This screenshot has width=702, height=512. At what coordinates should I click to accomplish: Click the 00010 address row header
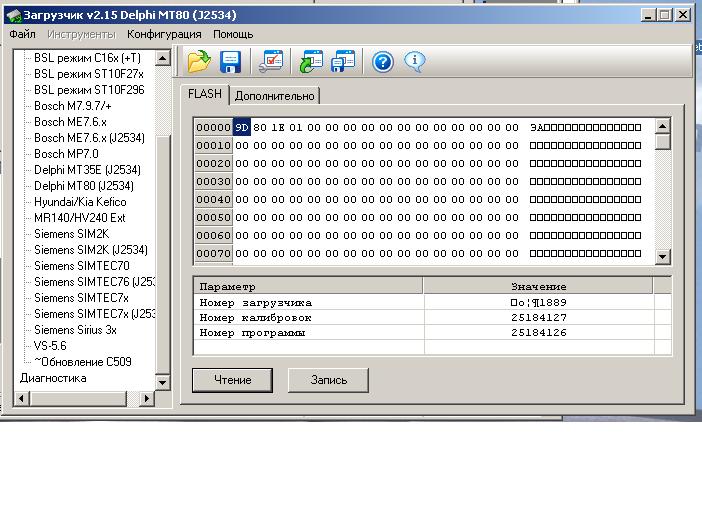pos(214,145)
